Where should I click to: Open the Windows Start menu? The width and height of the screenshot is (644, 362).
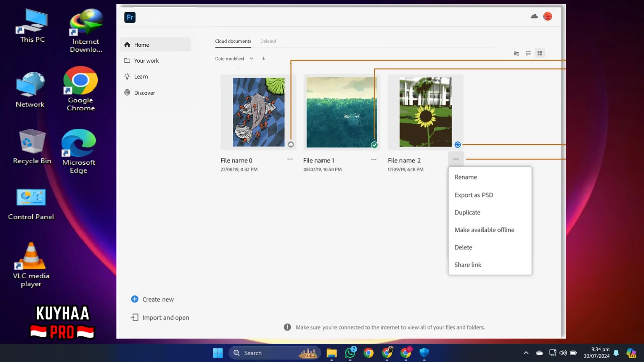(x=218, y=353)
